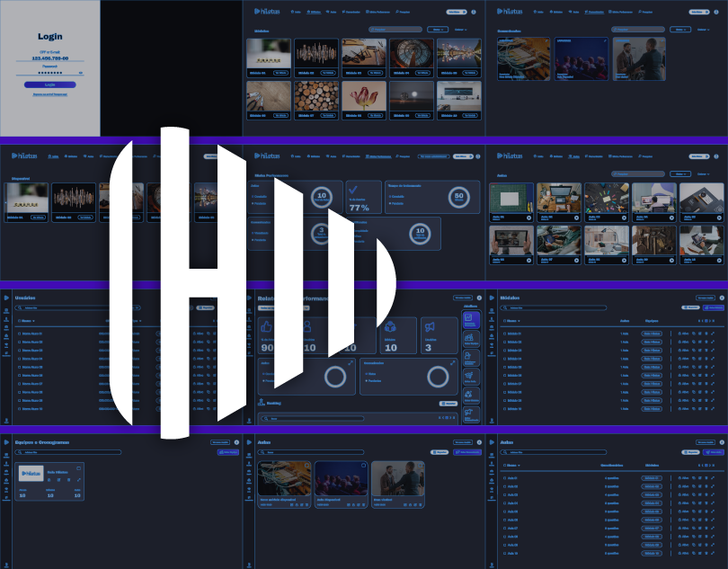
Task: Open Minha Performance tab in Módulos gallery navbar
Action: [x=377, y=12]
